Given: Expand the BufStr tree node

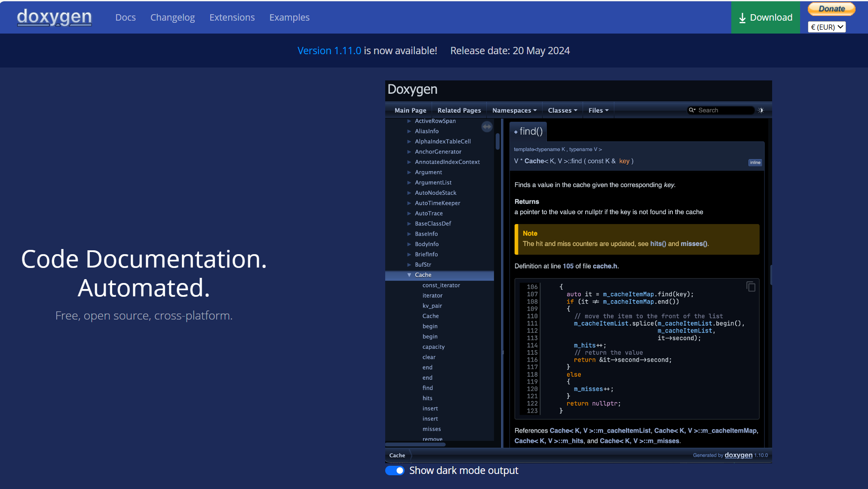Looking at the screenshot, I should (x=409, y=265).
